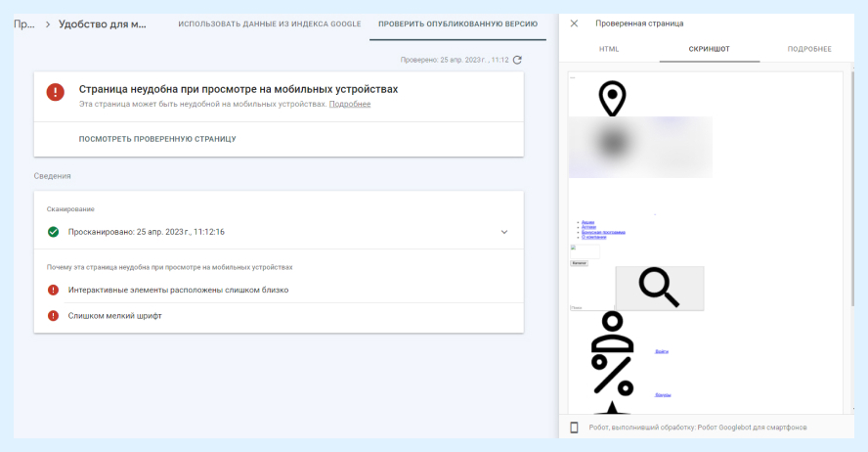868x452 pixels.
Task: Click 'Посмотреть проверенную страницу' button
Action: (x=157, y=139)
